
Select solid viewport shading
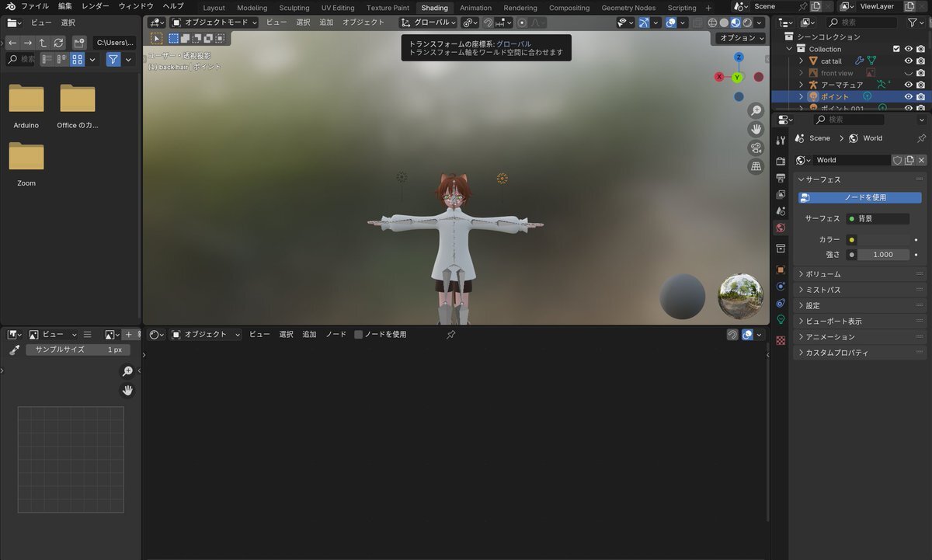724,23
